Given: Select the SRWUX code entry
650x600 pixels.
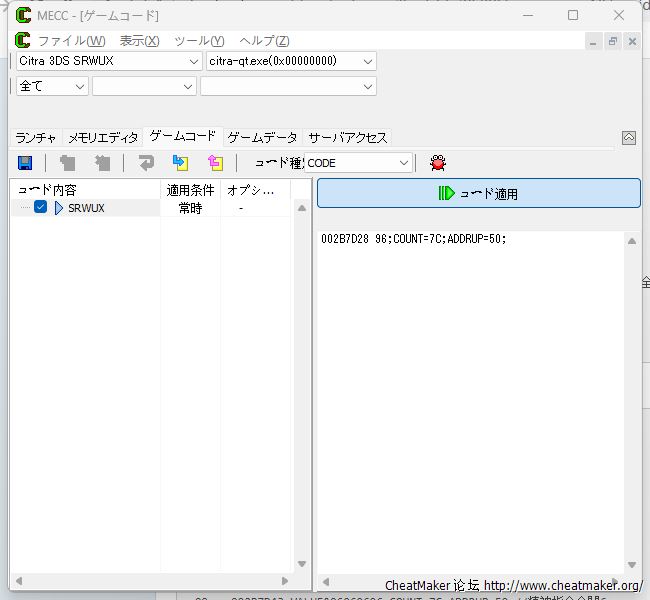Looking at the screenshot, I should [x=86, y=208].
